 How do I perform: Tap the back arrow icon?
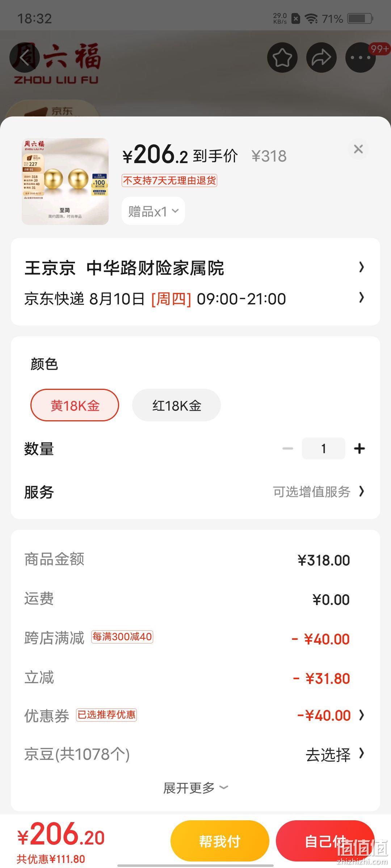tap(24, 58)
